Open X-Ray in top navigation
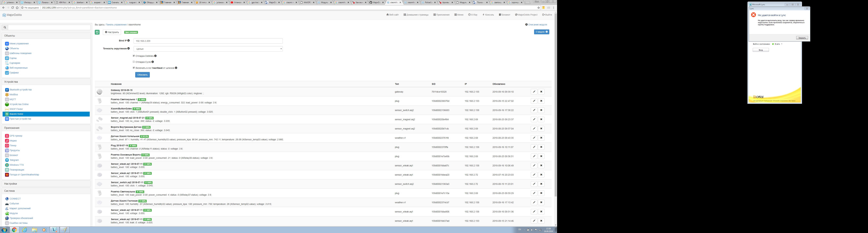 tap(473, 15)
